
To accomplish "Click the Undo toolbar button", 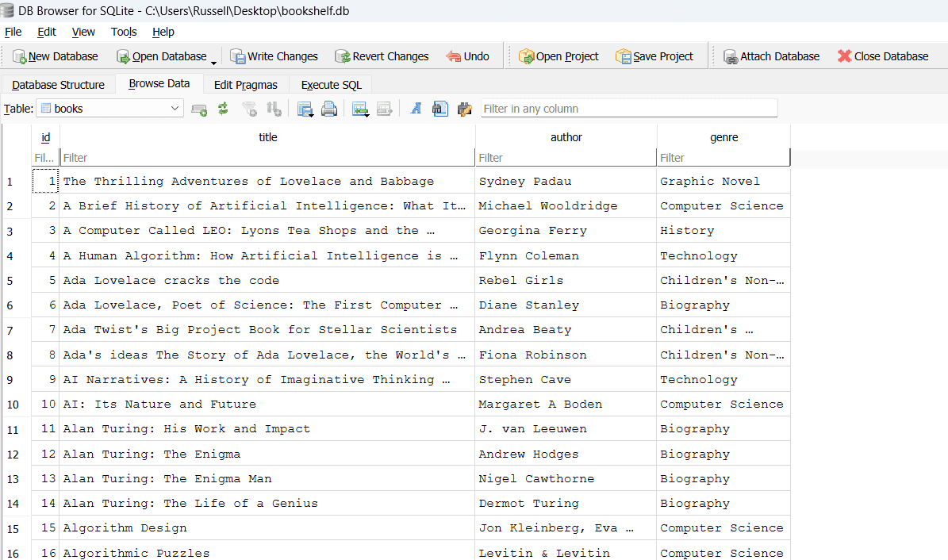I will (467, 56).
